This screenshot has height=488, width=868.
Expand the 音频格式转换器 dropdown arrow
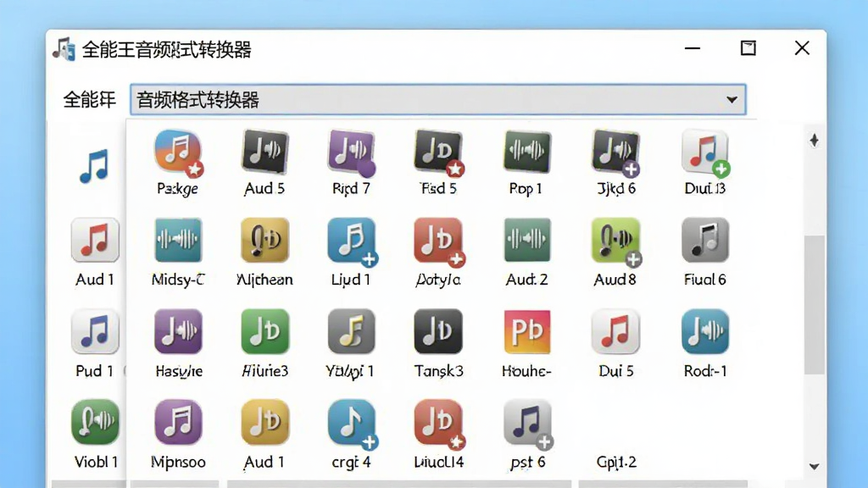coord(732,100)
